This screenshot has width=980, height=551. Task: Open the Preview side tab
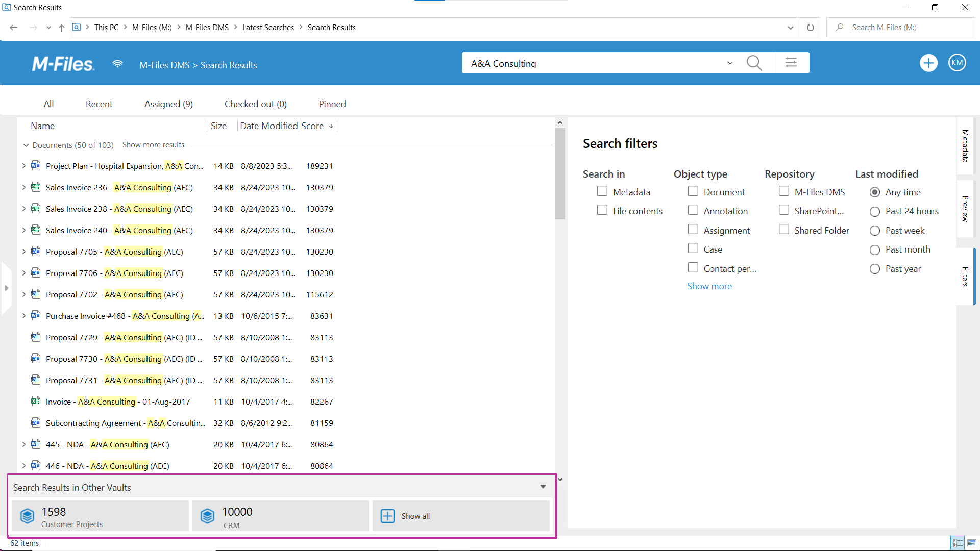pos(965,209)
